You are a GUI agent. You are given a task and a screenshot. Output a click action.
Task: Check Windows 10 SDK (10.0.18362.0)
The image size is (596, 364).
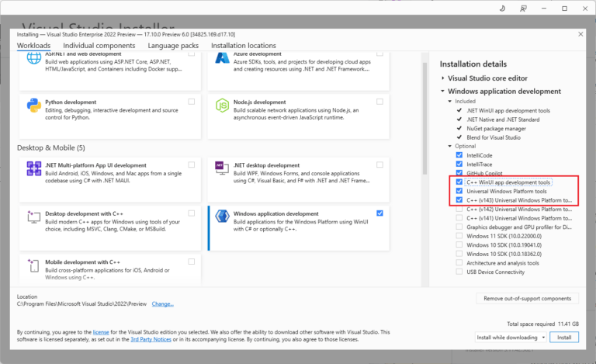point(459,254)
